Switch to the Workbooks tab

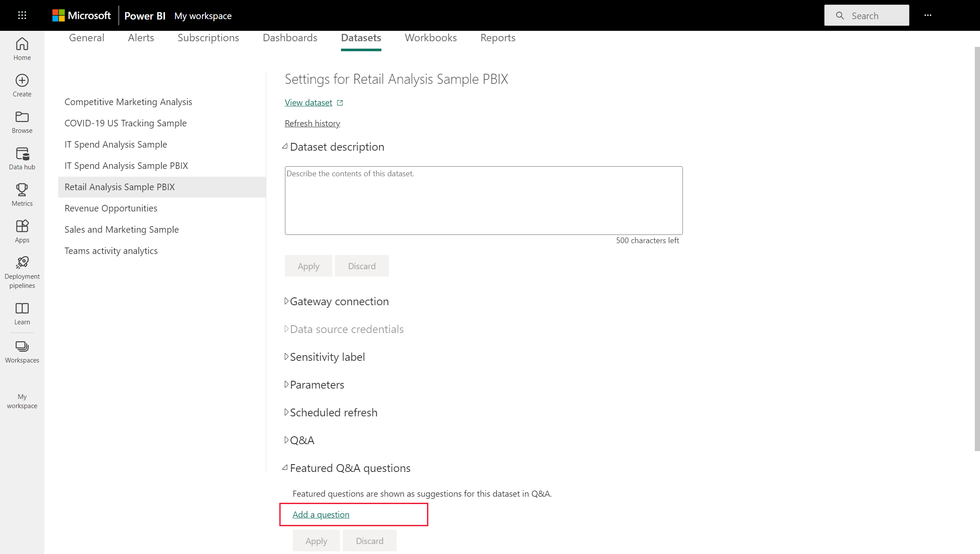(430, 38)
